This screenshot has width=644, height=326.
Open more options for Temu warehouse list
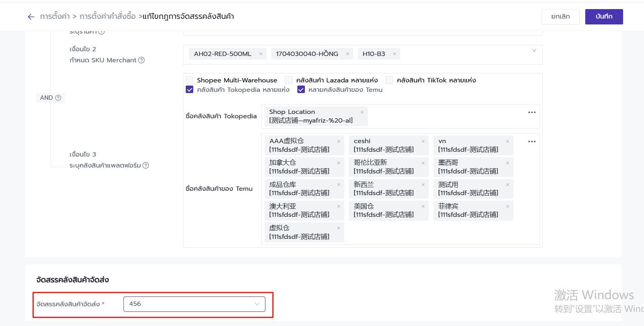(x=532, y=142)
